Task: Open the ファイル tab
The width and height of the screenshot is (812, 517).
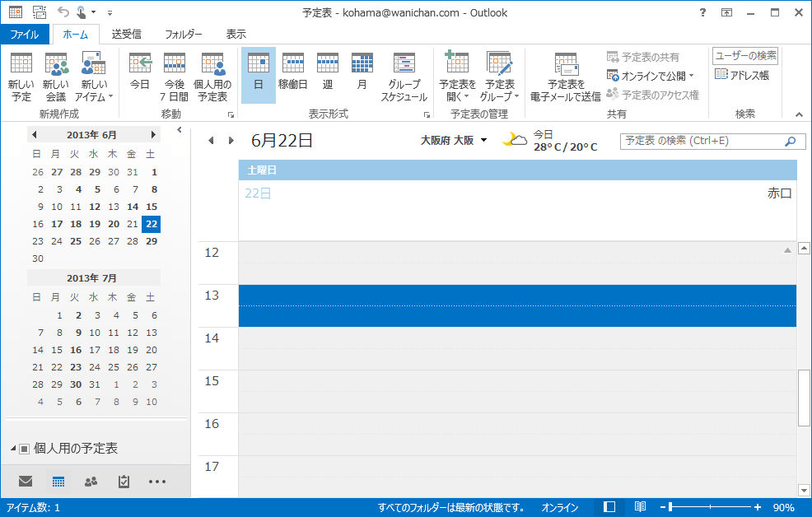Action: tap(25, 34)
